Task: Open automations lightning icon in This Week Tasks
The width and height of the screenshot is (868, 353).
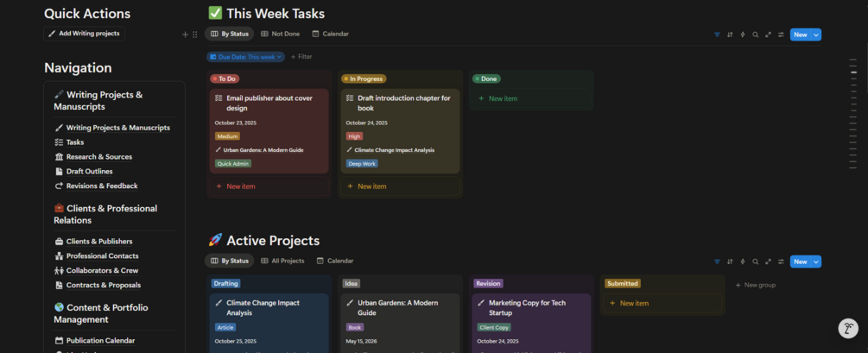Action: (x=743, y=35)
